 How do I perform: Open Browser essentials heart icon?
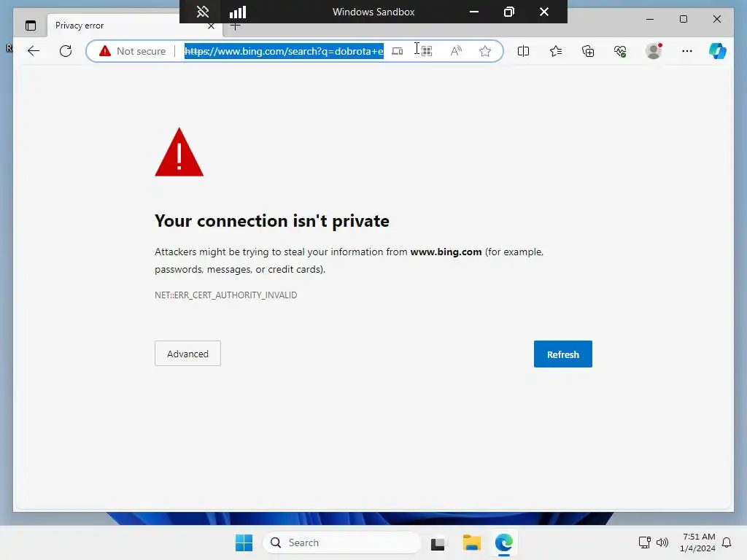click(x=620, y=51)
